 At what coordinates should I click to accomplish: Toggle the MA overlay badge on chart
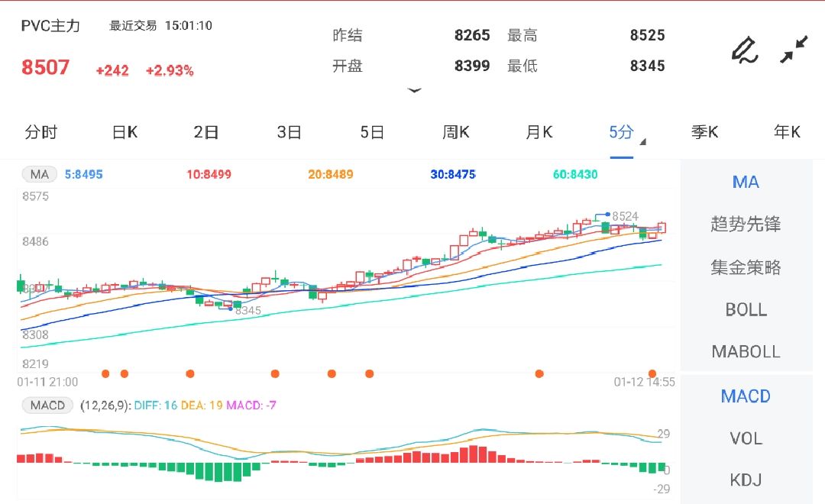tap(39, 174)
